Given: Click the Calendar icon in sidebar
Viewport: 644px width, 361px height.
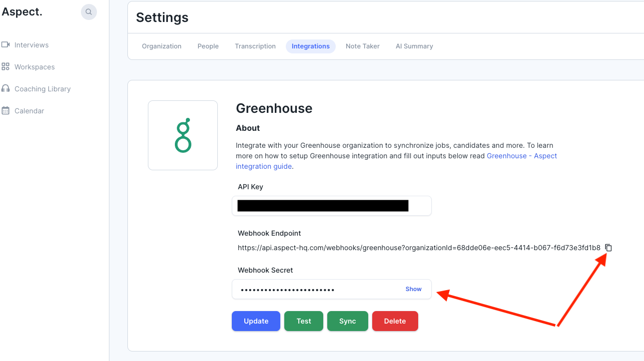Looking at the screenshot, I should pyautogui.click(x=6, y=110).
